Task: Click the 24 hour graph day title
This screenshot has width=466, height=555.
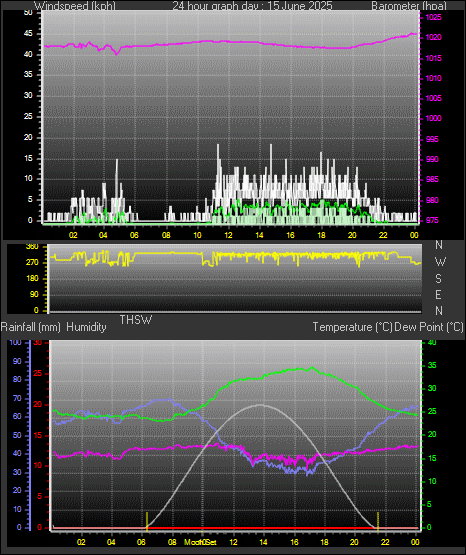Action: tap(252, 5)
